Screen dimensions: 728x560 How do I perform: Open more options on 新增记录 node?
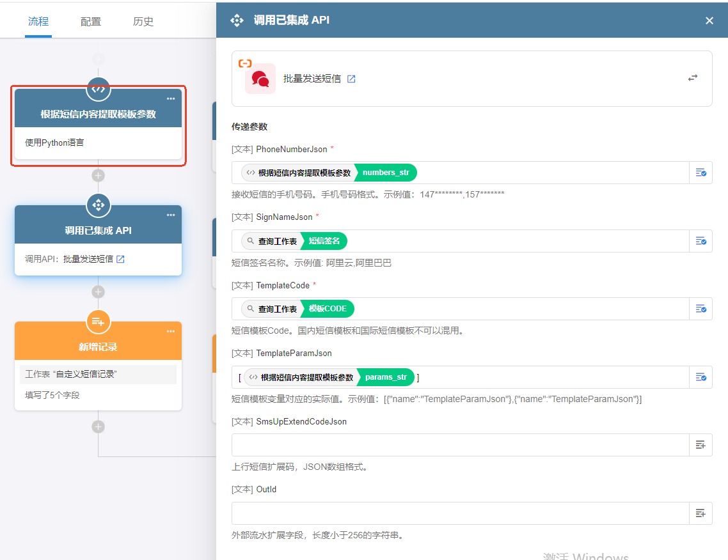[x=171, y=331]
